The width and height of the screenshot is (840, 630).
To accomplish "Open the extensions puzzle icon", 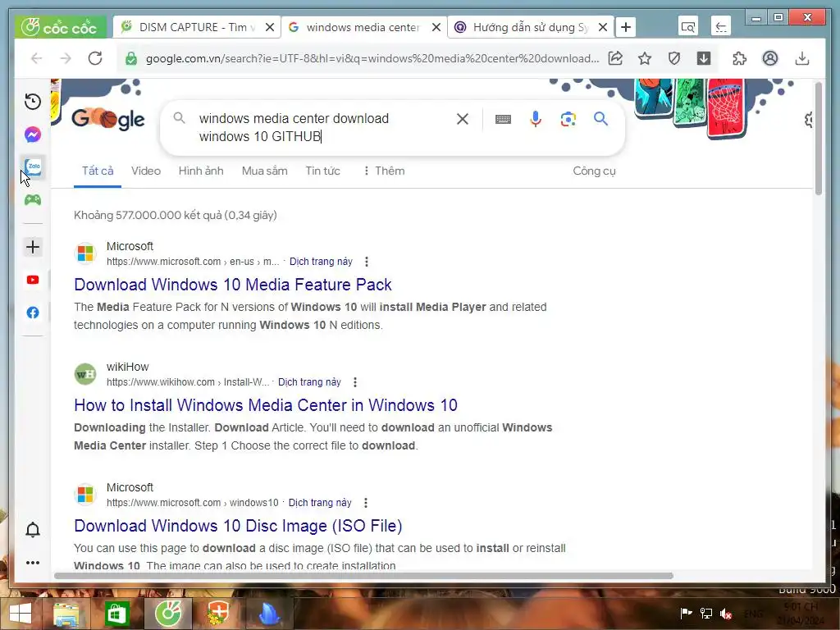I will [x=739, y=58].
